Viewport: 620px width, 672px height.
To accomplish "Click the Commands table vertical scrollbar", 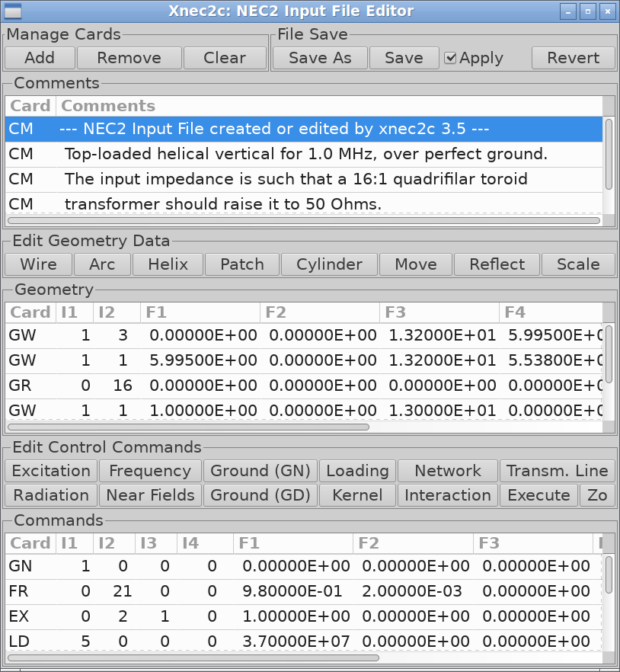I will (x=609, y=575).
